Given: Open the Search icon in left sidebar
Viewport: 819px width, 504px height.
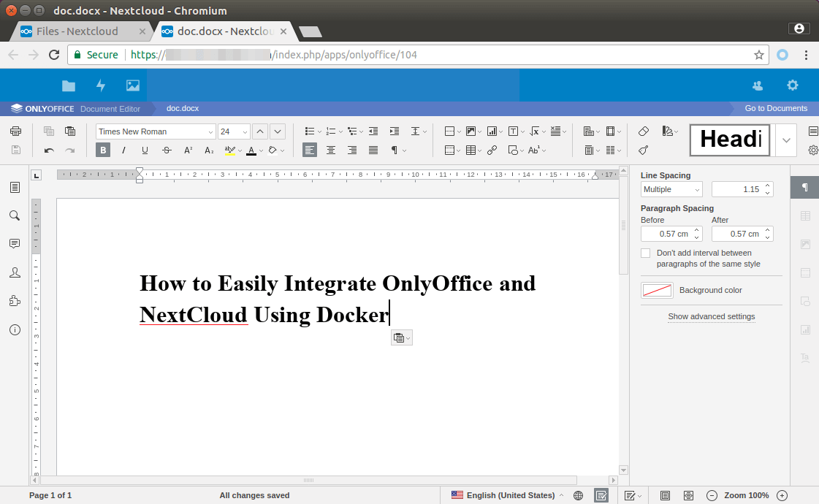Looking at the screenshot, I should tap(15, 215).
